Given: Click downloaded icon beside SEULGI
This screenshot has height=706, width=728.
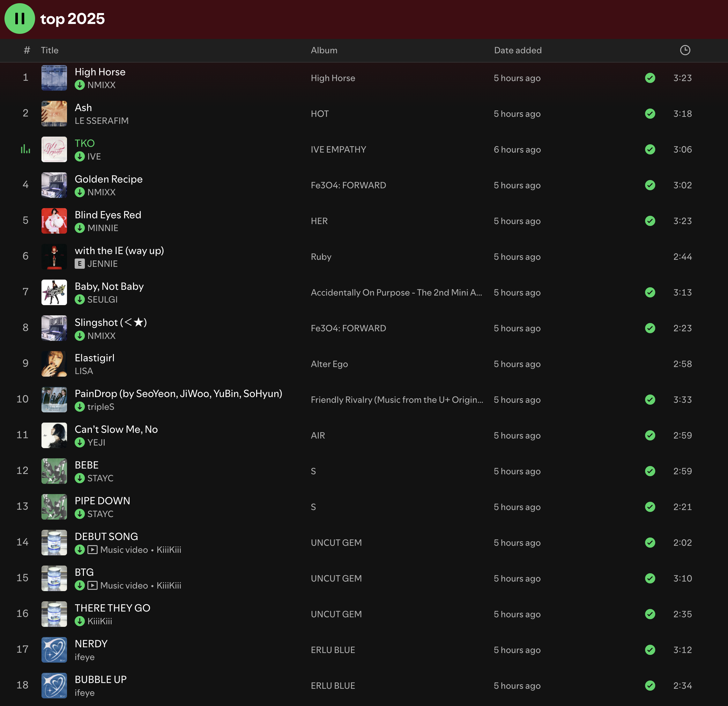Looking at the screenshot, I should coord(79,299).
